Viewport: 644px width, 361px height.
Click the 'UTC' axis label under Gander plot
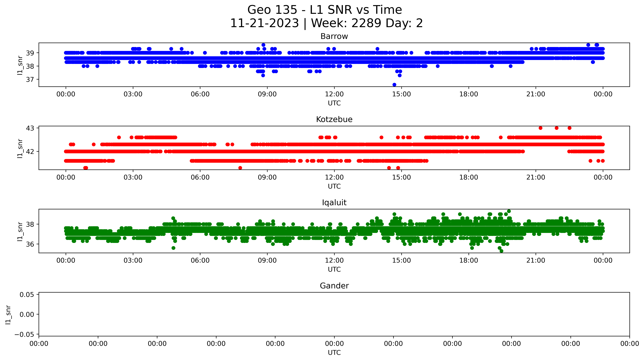[334, 353]
